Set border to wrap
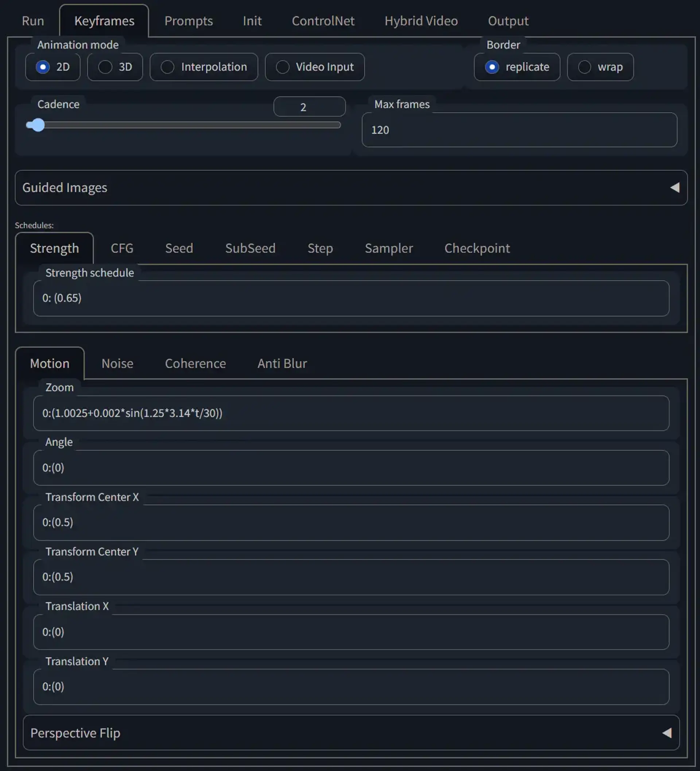This screenshot has width=700, height=771. coord(584,67)
